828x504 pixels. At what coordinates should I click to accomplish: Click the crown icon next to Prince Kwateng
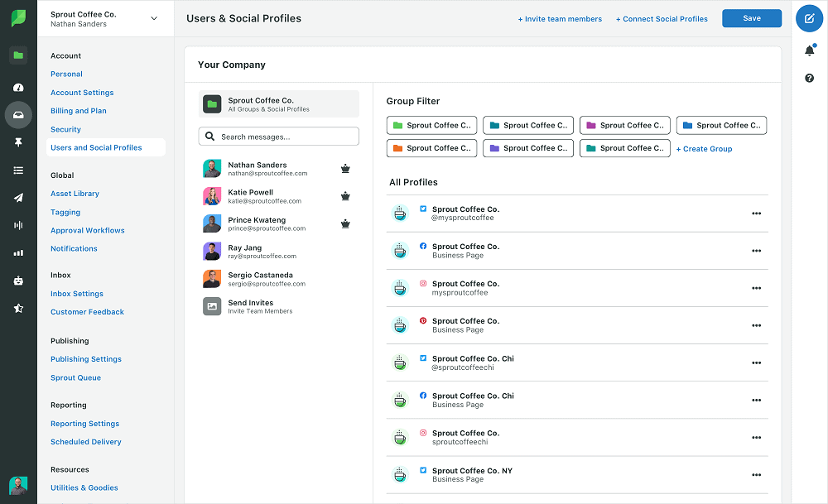click(345, 223)
